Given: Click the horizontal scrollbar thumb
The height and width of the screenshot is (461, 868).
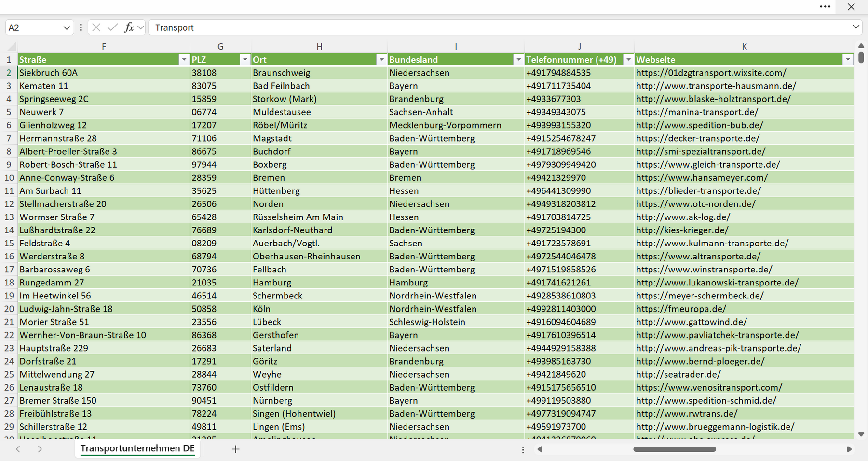Looking at the screenshot, I should tap(675, 449).
